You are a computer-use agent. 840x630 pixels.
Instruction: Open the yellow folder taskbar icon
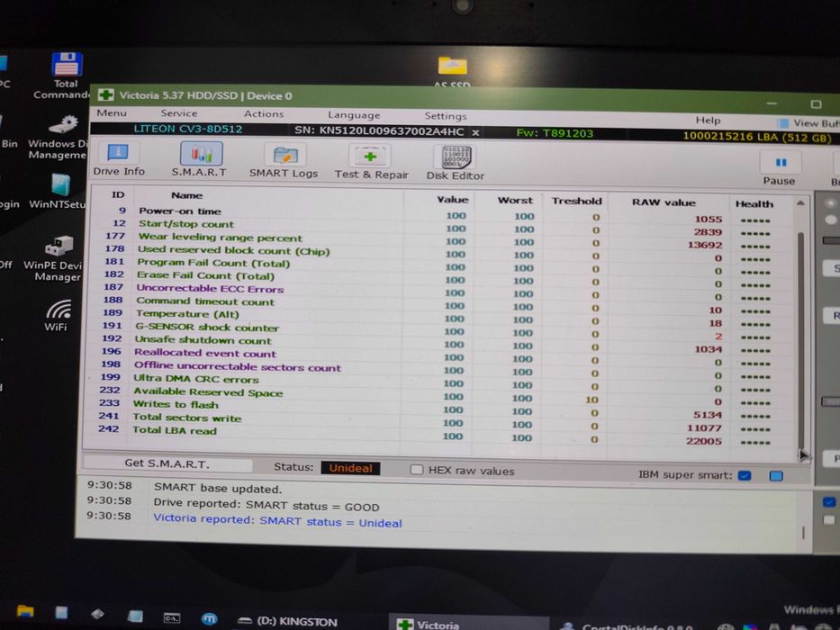click(24, 611)
